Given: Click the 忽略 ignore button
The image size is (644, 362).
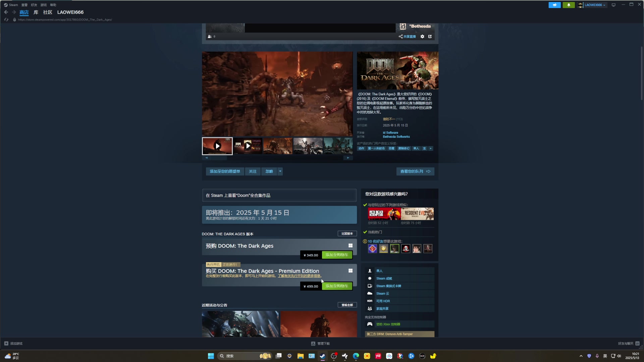Looking at the screenshot, I should pos(269,172).
